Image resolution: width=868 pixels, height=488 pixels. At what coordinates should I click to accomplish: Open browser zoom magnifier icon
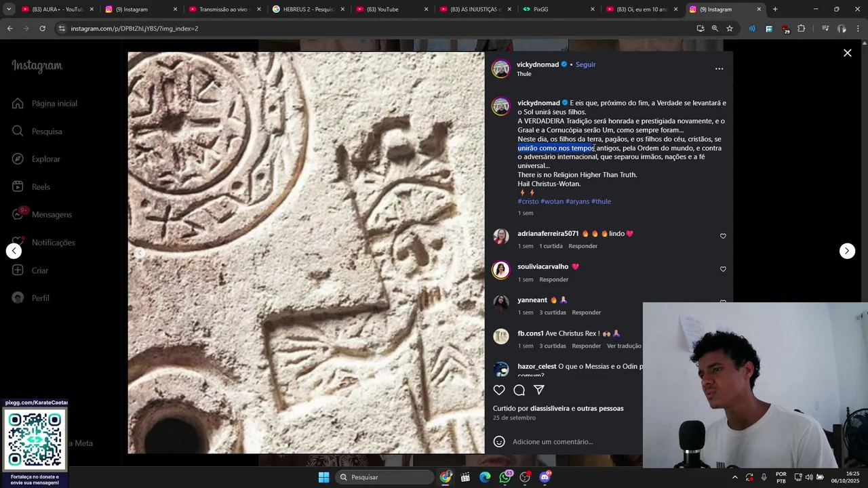pos(715,28)
